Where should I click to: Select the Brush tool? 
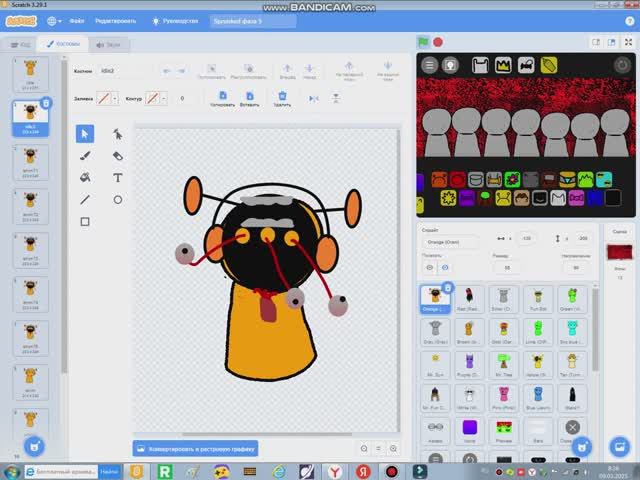(85, 156)
